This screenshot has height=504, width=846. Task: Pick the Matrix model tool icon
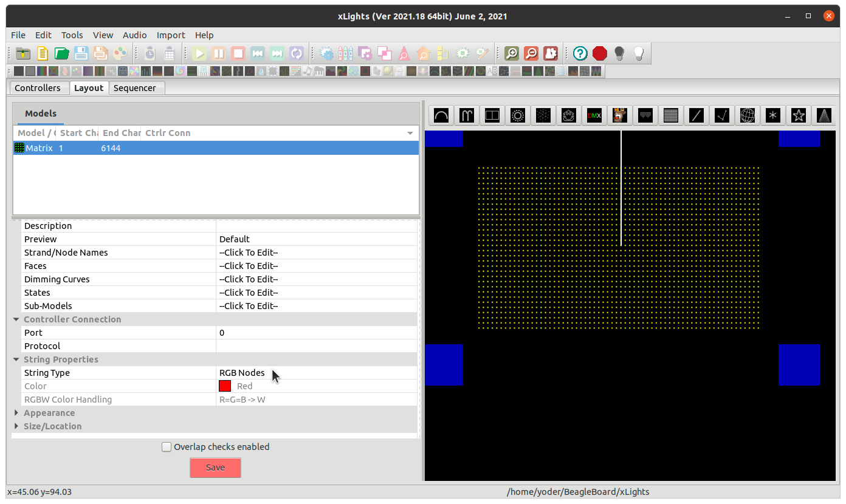[671, 115]
